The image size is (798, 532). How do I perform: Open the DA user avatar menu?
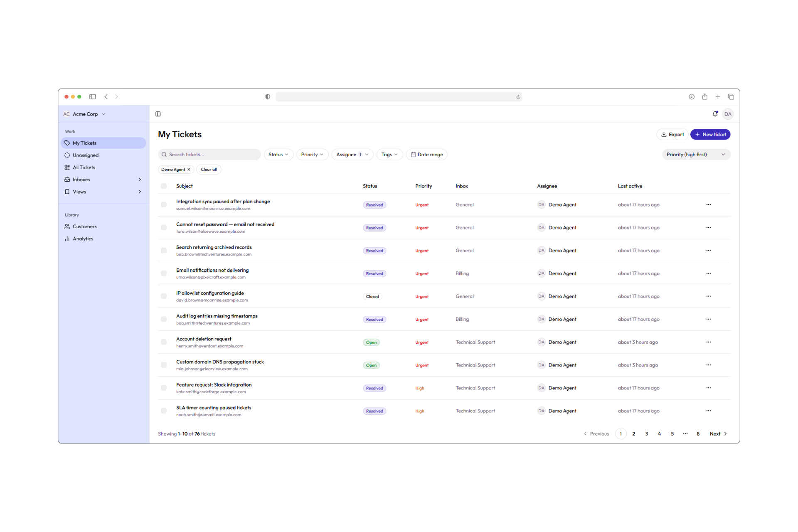728,114
